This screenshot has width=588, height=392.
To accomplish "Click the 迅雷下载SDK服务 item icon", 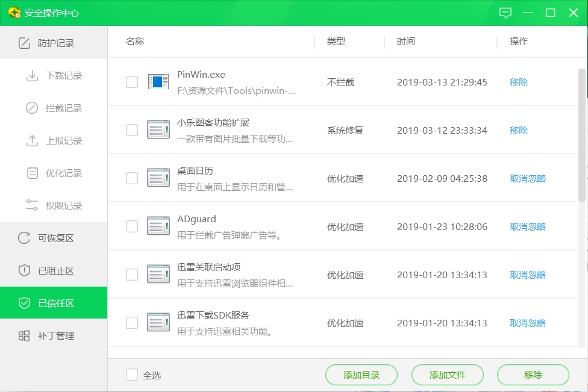I will 158,322.
